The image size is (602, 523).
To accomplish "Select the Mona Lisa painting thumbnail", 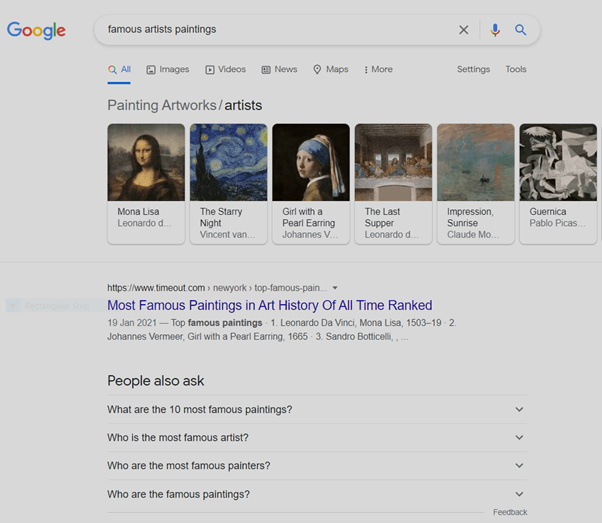I will pyautogui.click(x=146, y=163).
